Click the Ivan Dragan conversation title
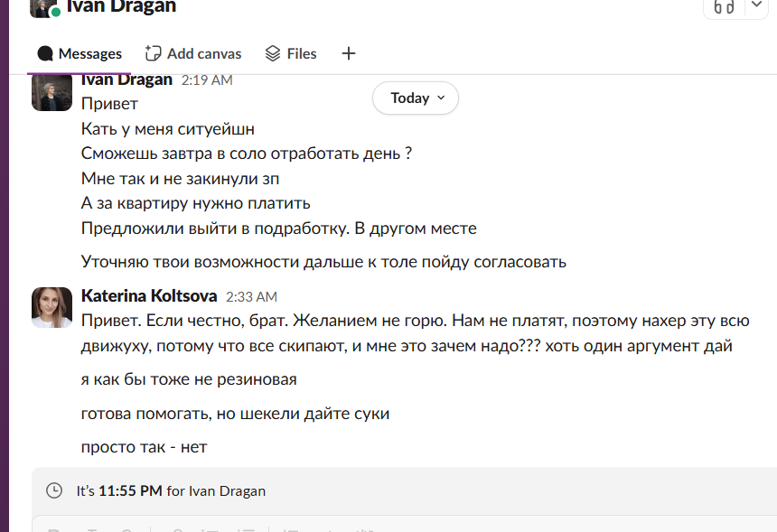Viewport: 777px width, 532px height. [x=121, y=7]
